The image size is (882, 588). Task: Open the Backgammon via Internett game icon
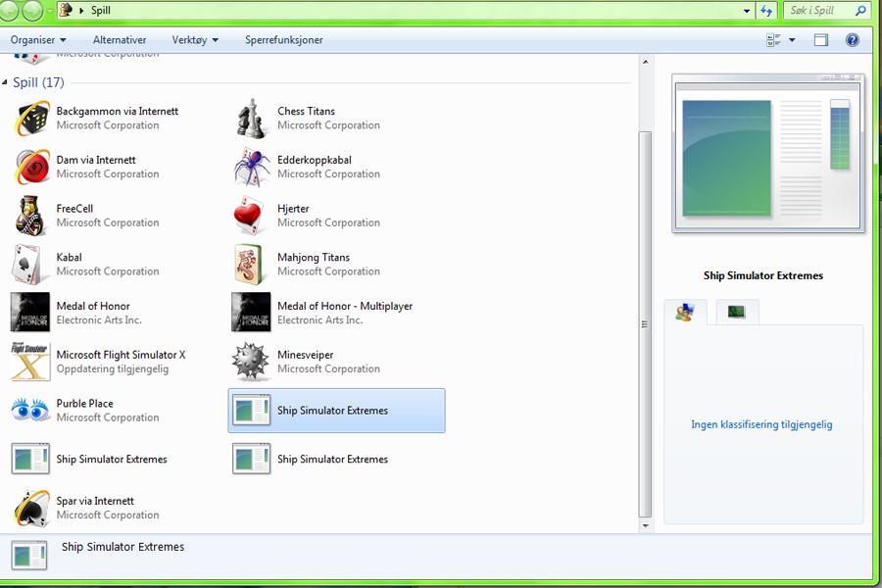(31, 119)
